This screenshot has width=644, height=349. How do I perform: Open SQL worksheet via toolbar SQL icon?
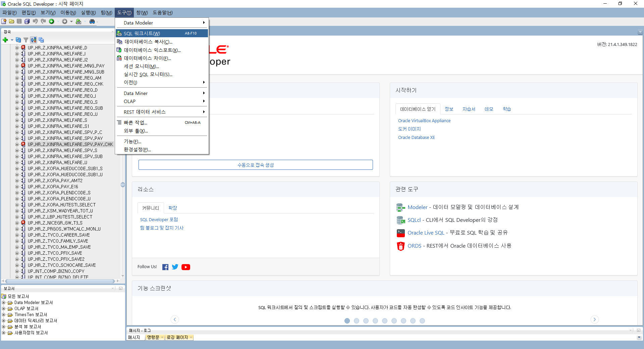[x=78, y=21]
